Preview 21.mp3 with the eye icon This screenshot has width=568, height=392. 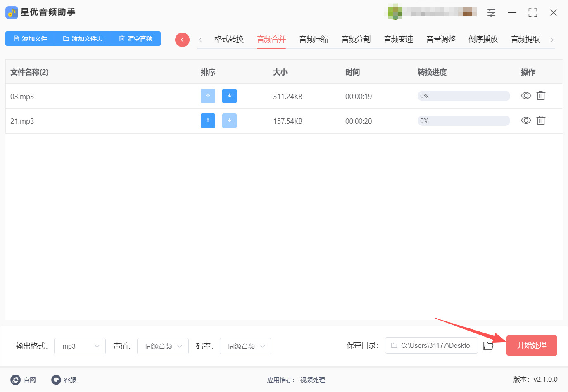526,120
